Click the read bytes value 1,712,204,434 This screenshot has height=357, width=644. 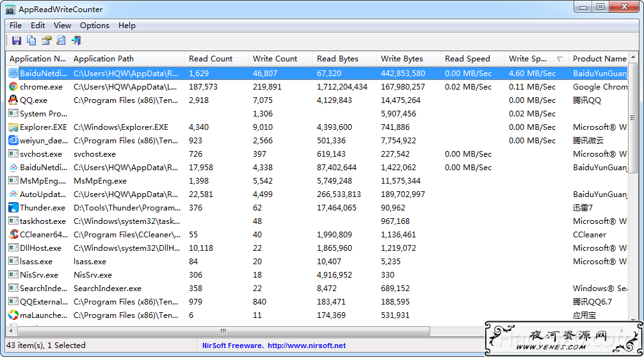(342, 86)
